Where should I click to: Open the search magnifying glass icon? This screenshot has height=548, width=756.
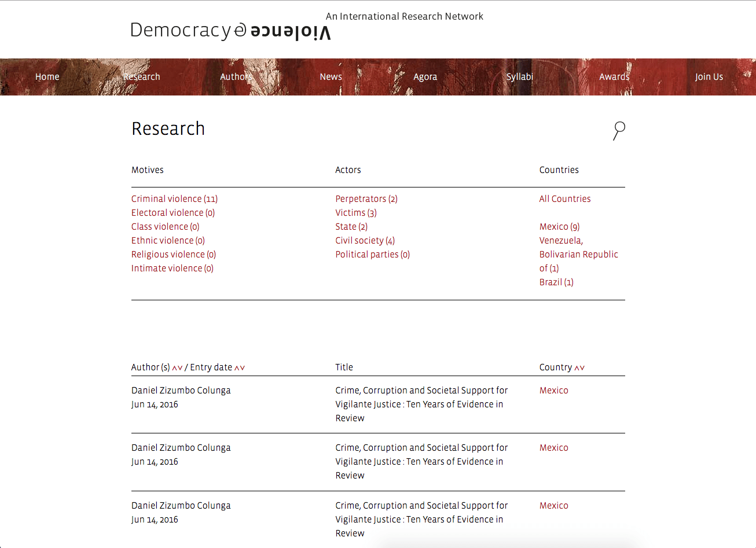click(619, 131)
